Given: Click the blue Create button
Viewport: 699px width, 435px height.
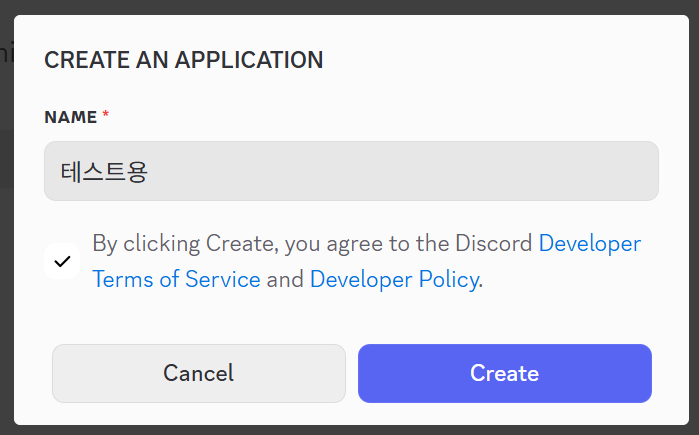Looking at the screenshot, I should (x=504, y=373).
